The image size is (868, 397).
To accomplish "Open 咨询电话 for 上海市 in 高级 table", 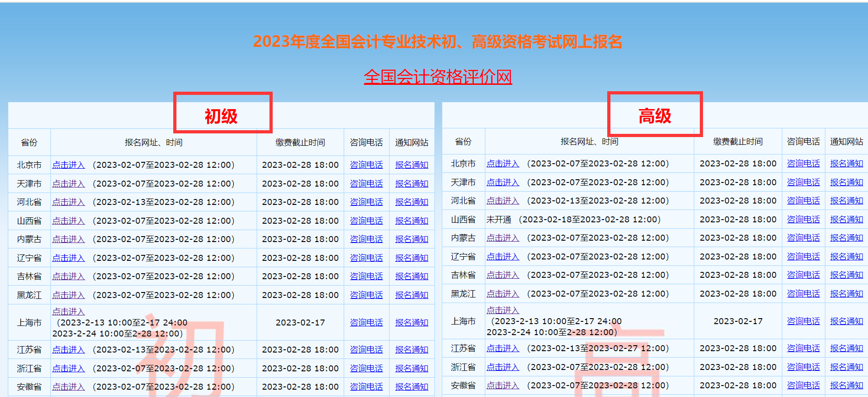I will point(803,321).
